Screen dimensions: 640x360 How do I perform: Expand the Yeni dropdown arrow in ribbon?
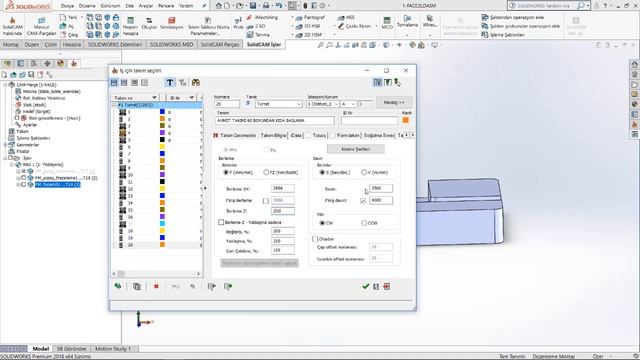pos(82,17)
